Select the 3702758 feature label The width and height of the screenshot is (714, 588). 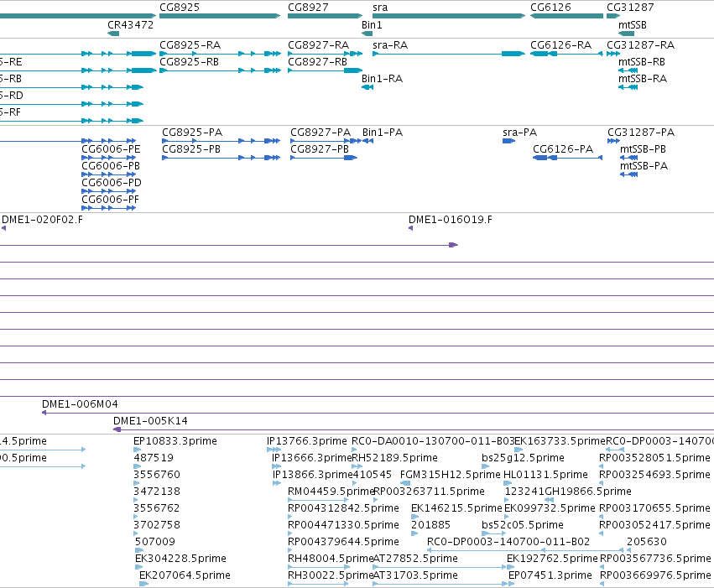tap(157, 525)
